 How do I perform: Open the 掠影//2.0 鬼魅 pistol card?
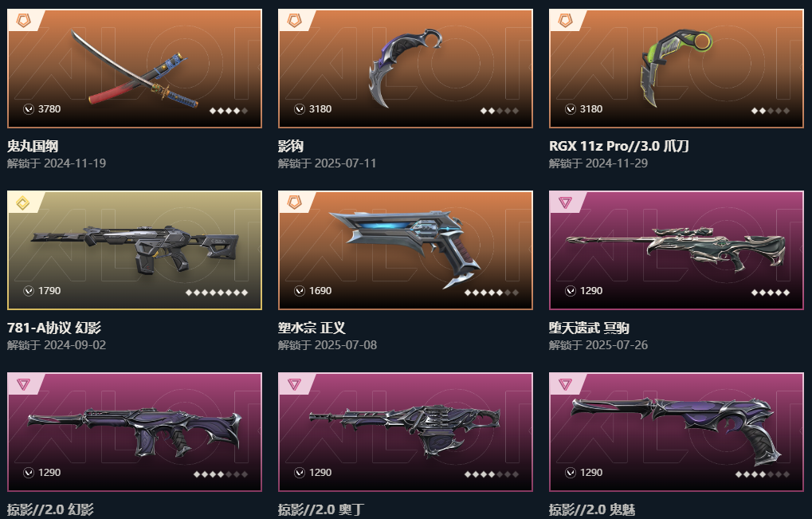point(677,432)
